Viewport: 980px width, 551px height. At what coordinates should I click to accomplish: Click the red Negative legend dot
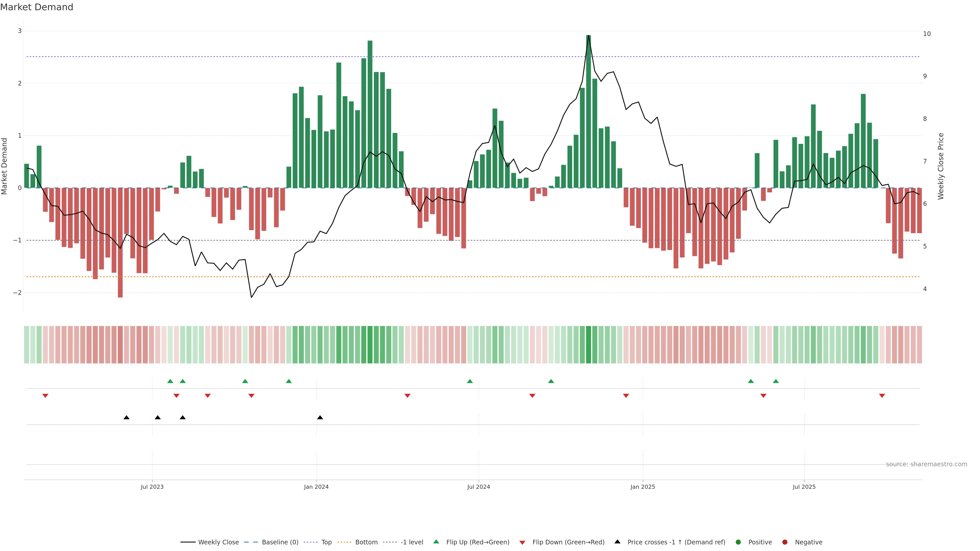coord(785,542)
